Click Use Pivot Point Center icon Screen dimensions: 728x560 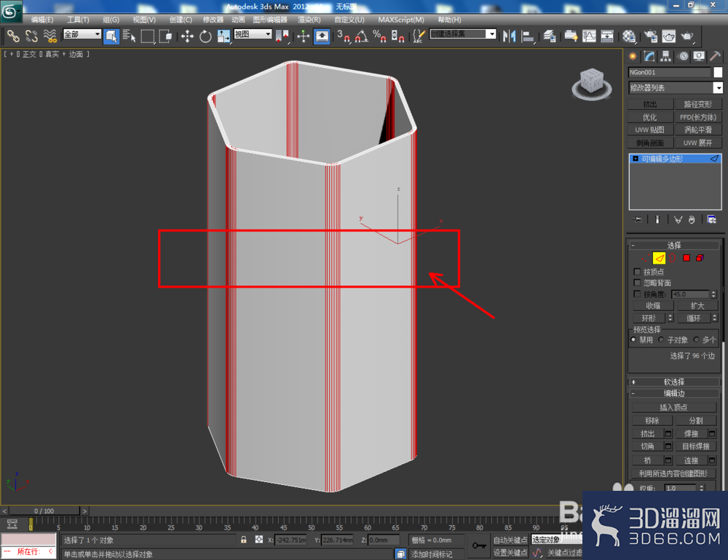(x=282, y=36)
